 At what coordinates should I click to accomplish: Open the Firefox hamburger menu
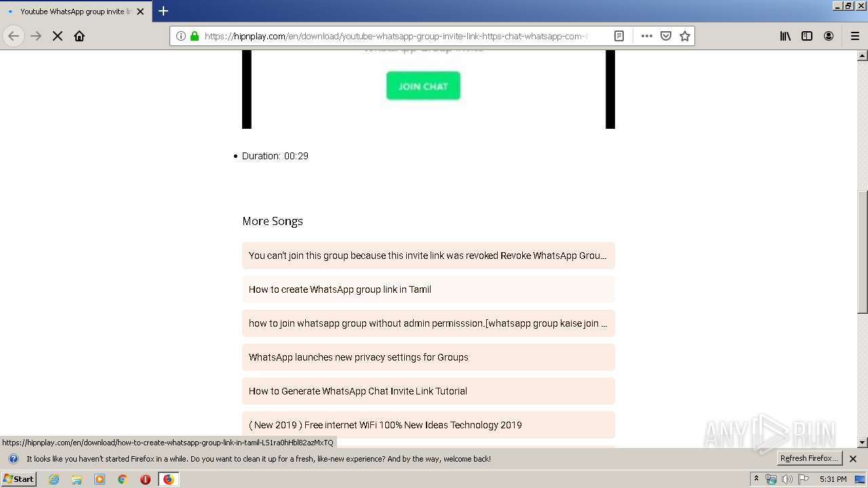coord(855,36)
